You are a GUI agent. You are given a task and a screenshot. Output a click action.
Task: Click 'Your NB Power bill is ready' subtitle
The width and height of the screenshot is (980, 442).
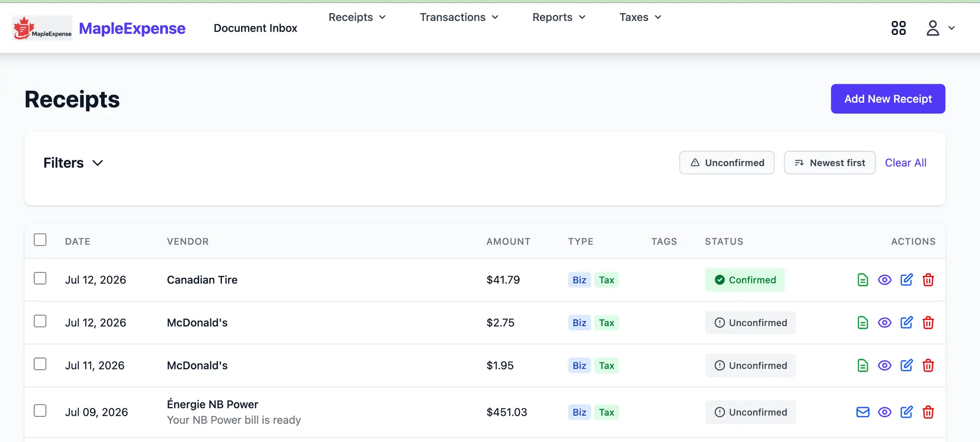tap(234, 420)
